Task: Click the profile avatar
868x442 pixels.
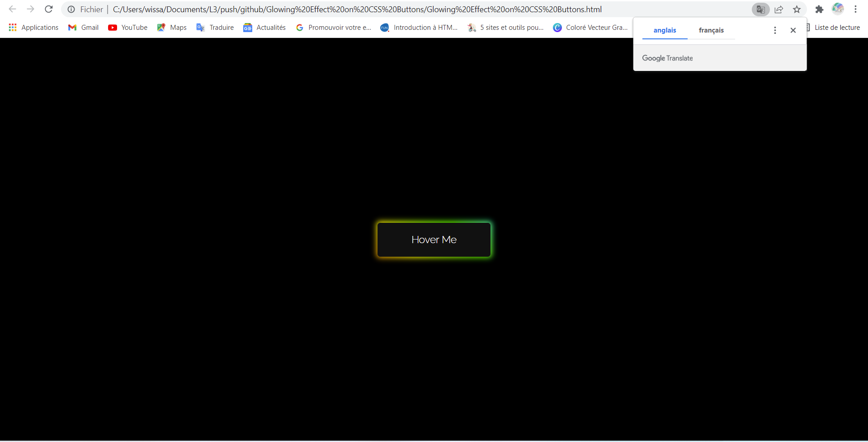Action: click(838, 9)
